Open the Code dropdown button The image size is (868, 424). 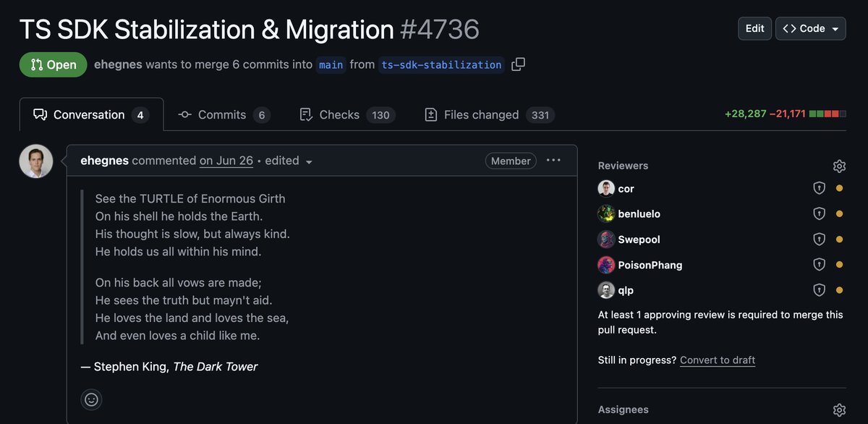click(811, 28)
